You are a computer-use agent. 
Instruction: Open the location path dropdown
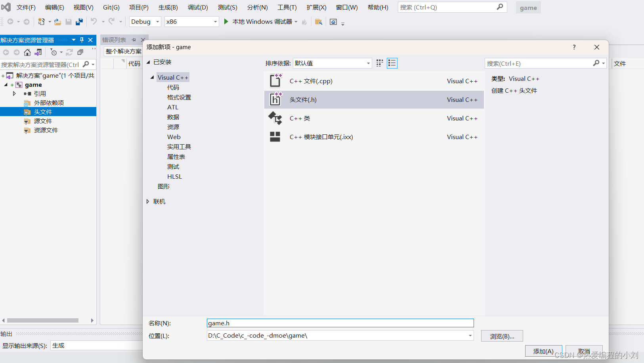pyautogui.click(x=470, y=336)
